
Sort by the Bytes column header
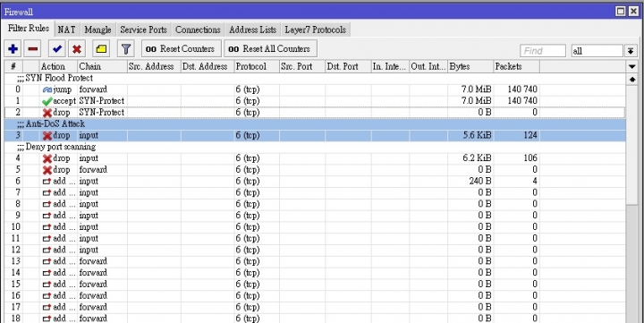pyautogui.click(x=470, y=66)
